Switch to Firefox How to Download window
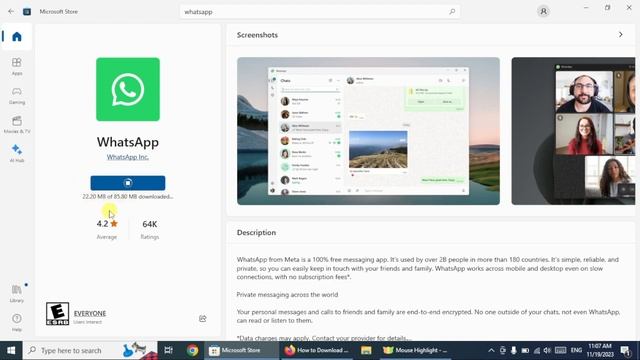This screenshot has height=360, width=640. pos(317,350)
